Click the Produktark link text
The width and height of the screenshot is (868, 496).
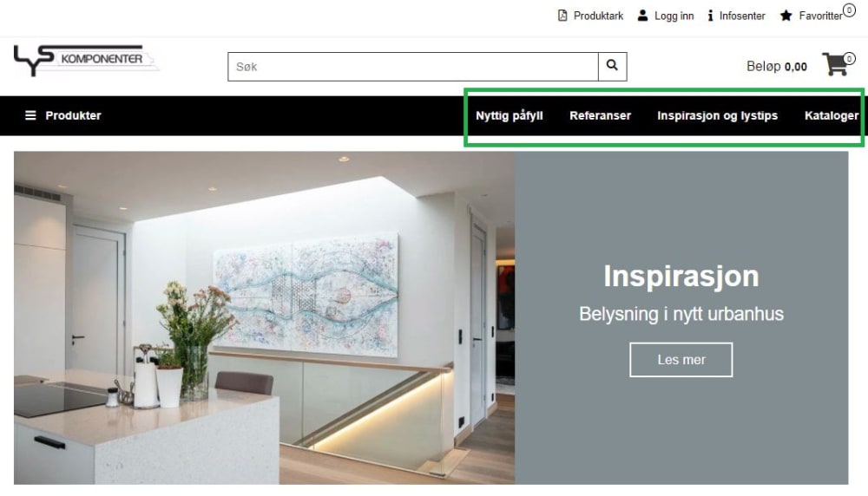[x=598, y=16]
